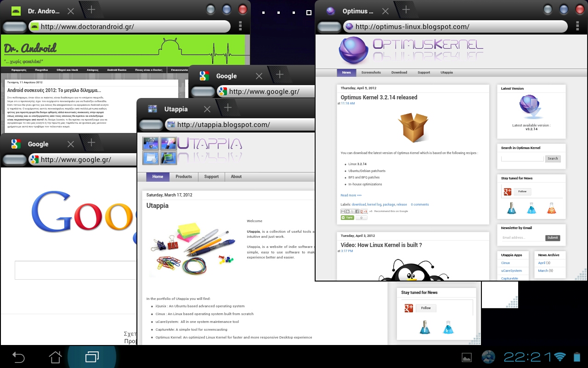588x368 pixels.
Task: Click Follow button in Optimus Stay tuned widget
Action: coord(522,191)
